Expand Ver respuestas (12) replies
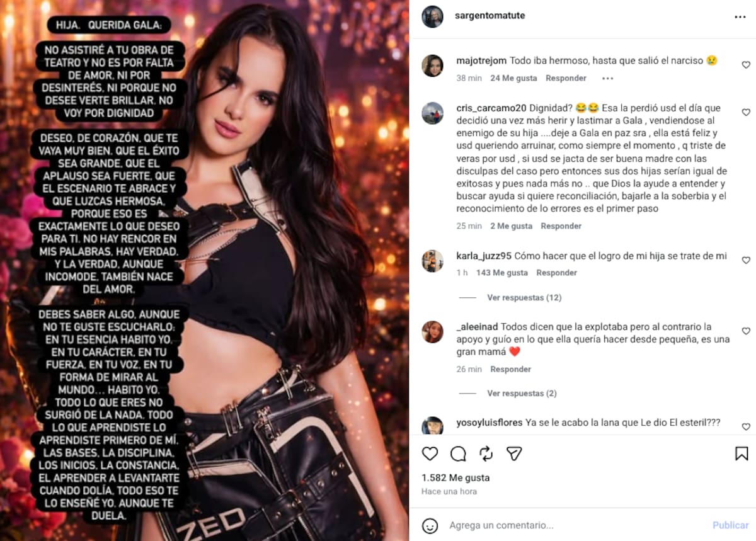 point(524,297)
